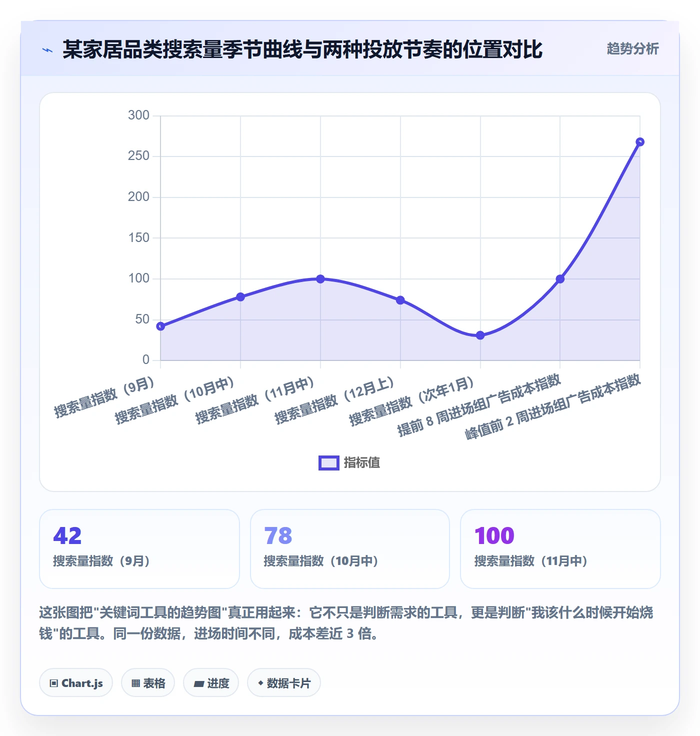Select the Chart.js tag chip
Screen dimensions: 700x736
click(76, 683)
